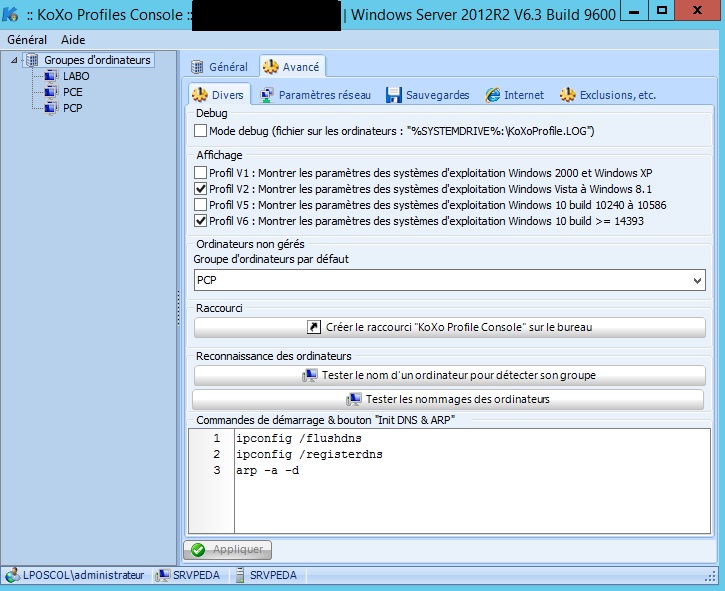Click the Avancé tab gear icon
The height and width of the screenshot is (591, 725).
point(270,67)
